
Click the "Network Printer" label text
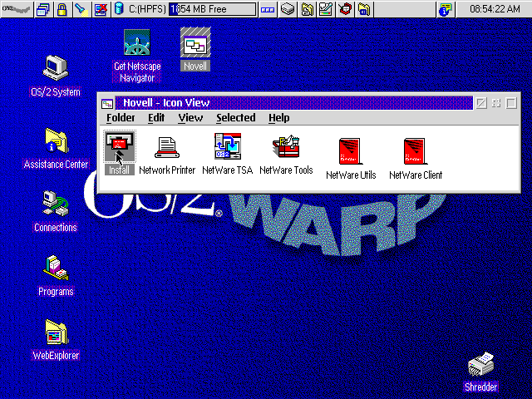pyautogui.click(x=167, y=170)
